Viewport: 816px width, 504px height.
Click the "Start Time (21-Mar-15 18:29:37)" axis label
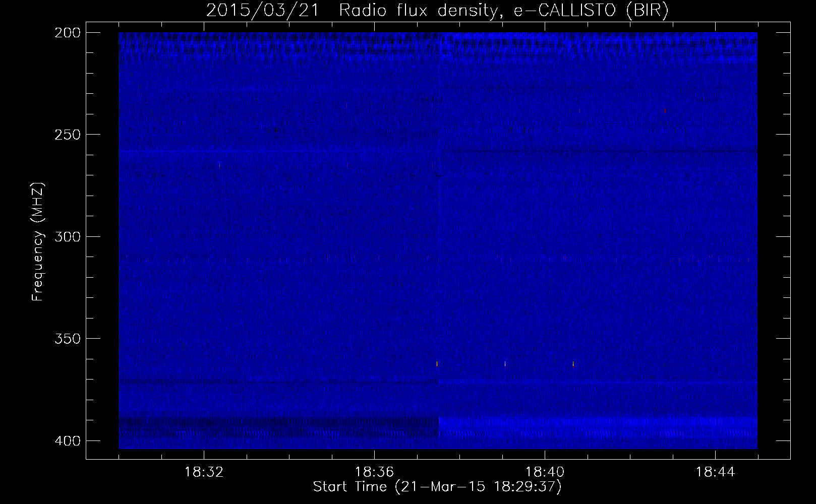click(x=437, y=487)
